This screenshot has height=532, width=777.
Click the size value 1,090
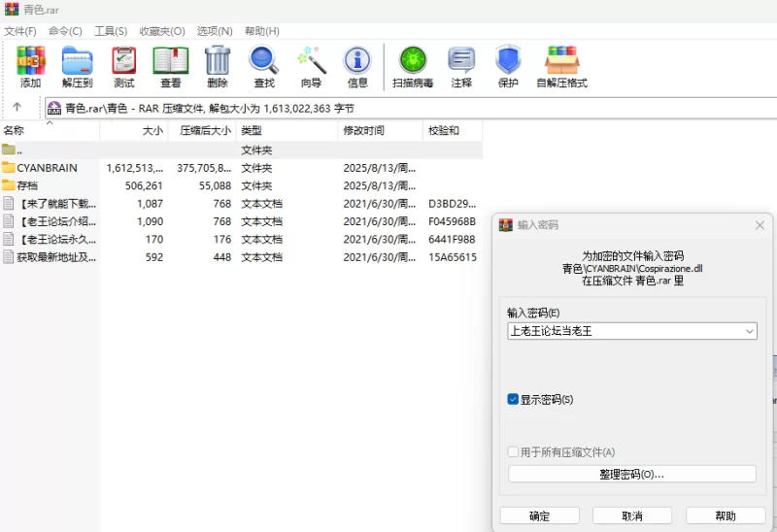(x=151, y=221)
